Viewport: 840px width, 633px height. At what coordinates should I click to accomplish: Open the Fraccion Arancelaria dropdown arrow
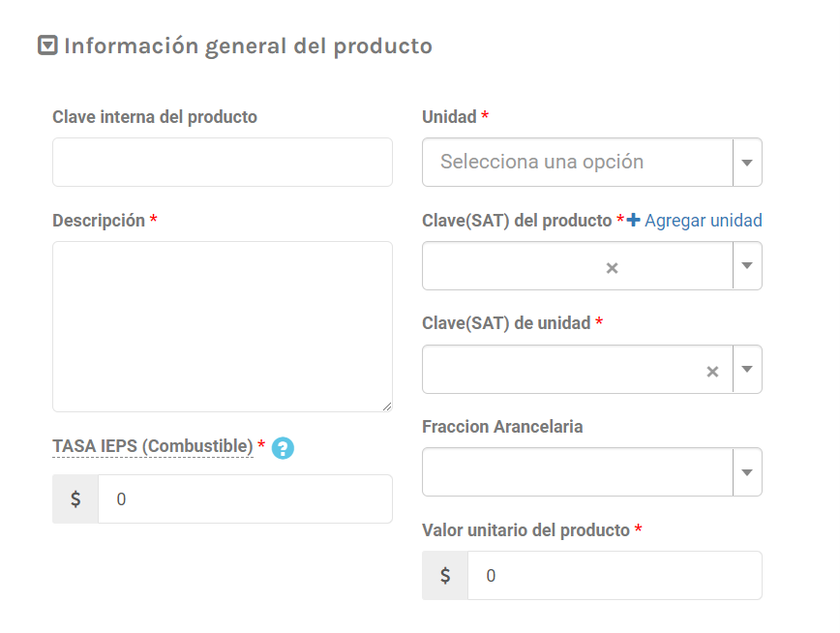(747, 472)
